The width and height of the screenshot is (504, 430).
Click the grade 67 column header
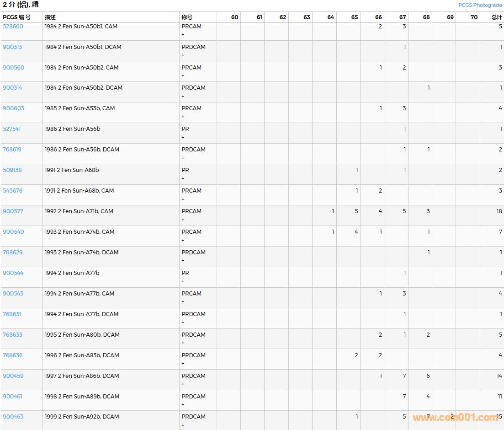point(402,17)
